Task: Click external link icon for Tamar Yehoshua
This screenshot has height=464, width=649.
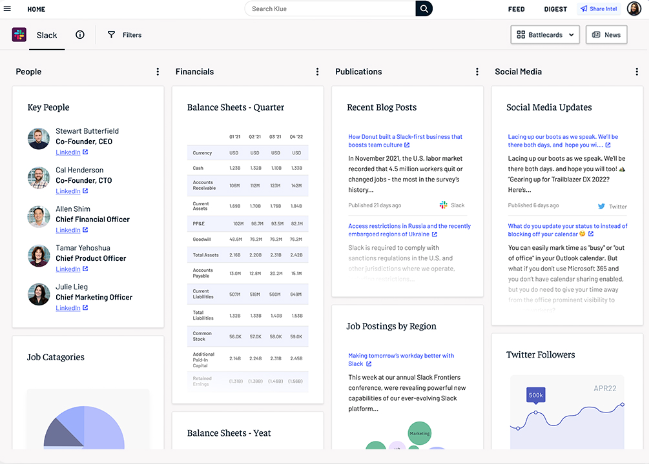Action: pos(85,269)
